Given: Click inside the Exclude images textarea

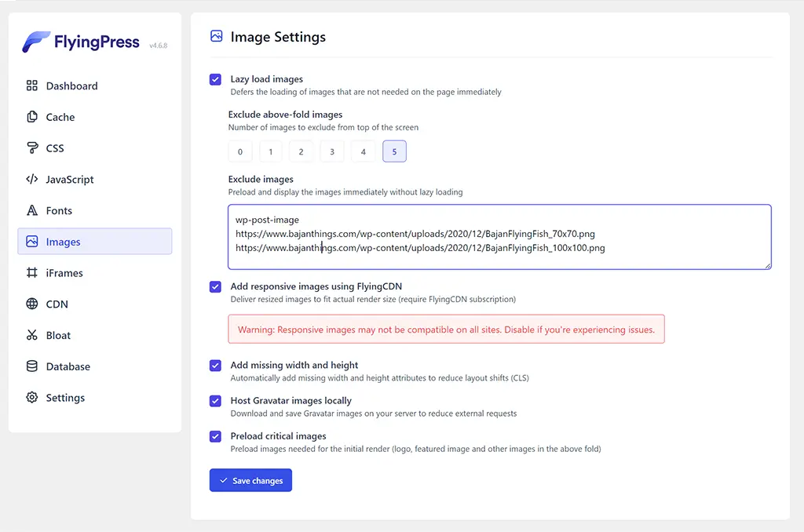Looking at the screenshot, I should (x=499, y=237).
